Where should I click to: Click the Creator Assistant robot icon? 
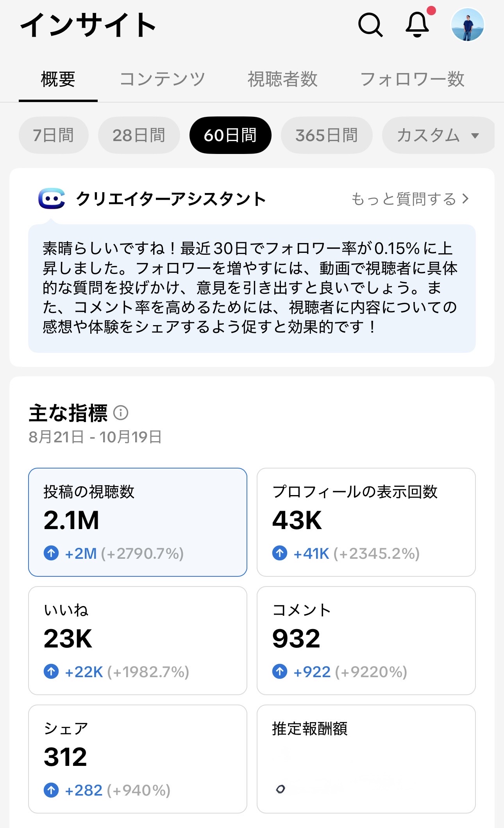pos(52,199)
